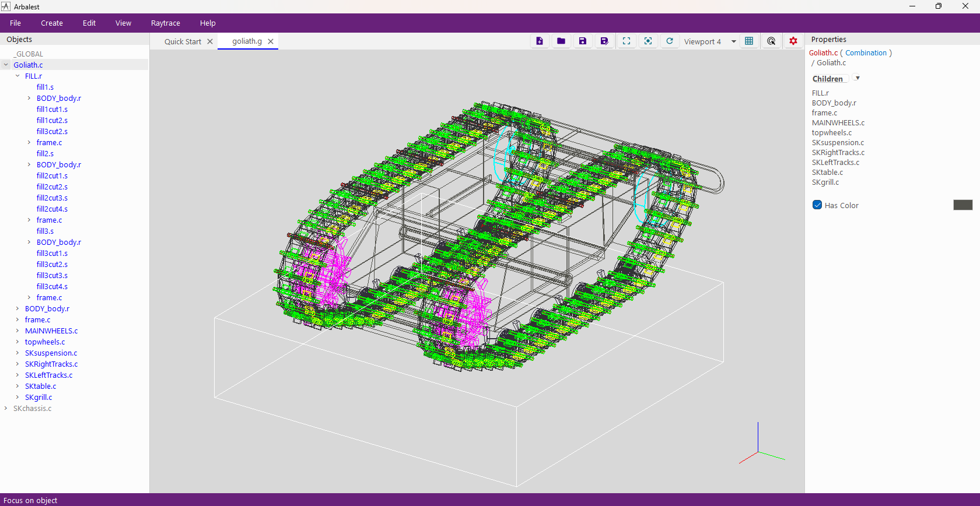Select SKgrill.c in the Objects tree

[38, 397]
